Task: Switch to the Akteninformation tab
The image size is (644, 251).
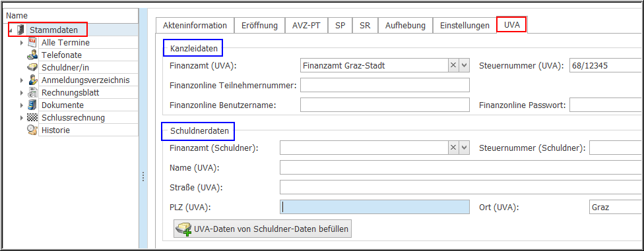Action: click(x=195, y=26)
